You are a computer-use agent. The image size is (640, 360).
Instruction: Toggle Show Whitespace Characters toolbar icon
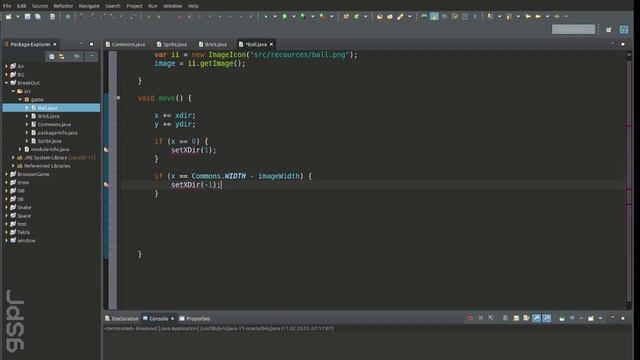point(475,17)
